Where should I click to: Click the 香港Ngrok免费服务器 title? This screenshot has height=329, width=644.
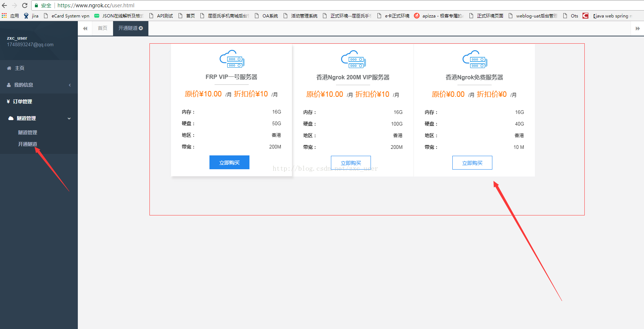474,77
